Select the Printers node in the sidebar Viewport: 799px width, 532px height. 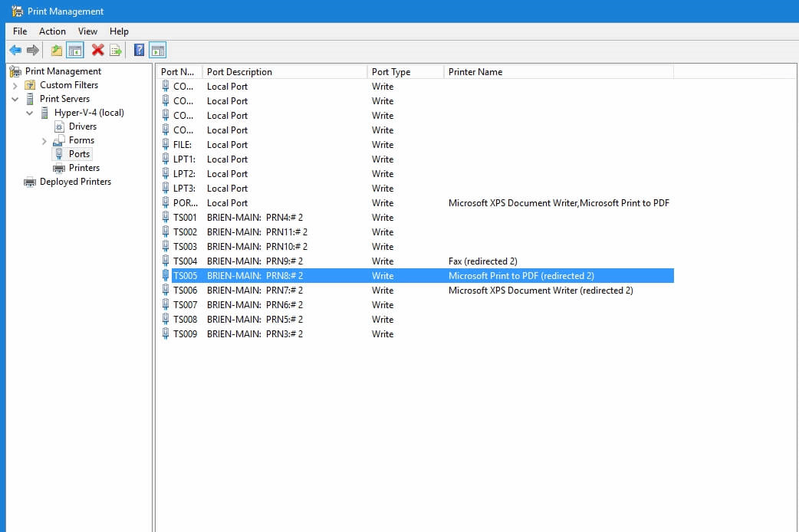pos(83,168)
